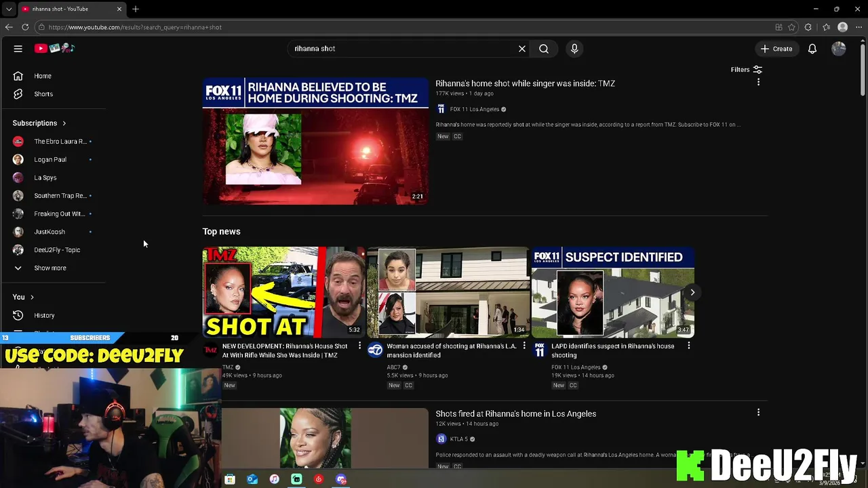Open TMZ channel avatar under news video
This screenshot has width=868, height=488.
210,350
